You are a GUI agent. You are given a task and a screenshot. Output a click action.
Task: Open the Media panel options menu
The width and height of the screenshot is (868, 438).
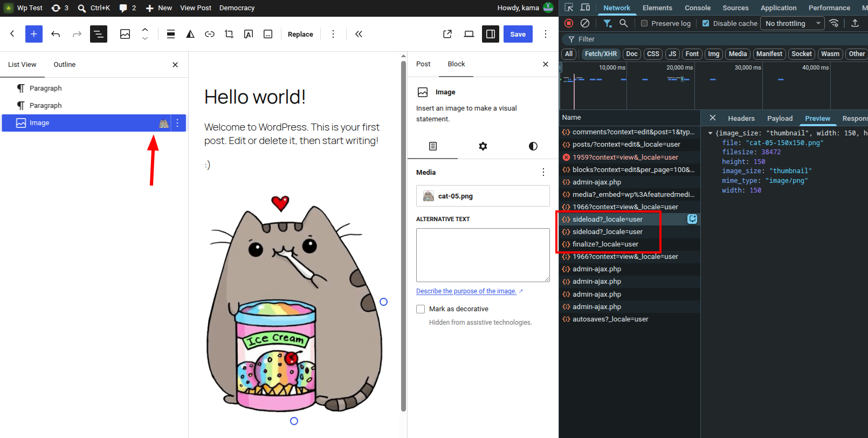click(x=543, y=172)
